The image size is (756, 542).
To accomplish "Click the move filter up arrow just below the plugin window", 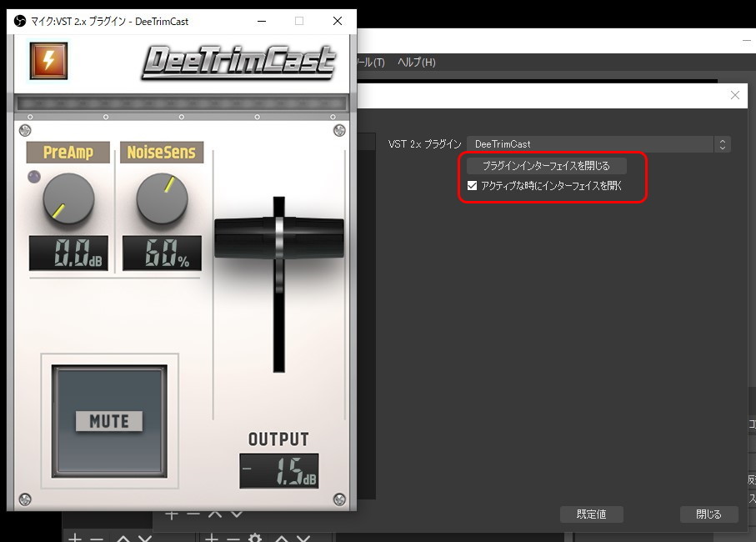I will click(x=215, y=514).
